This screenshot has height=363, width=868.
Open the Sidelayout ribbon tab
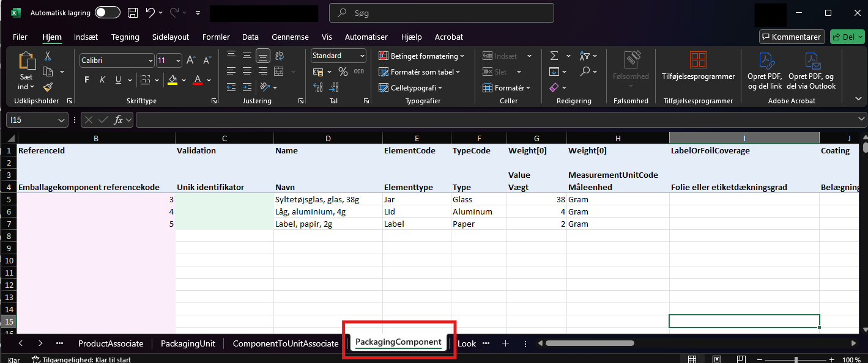pos(171,37)
